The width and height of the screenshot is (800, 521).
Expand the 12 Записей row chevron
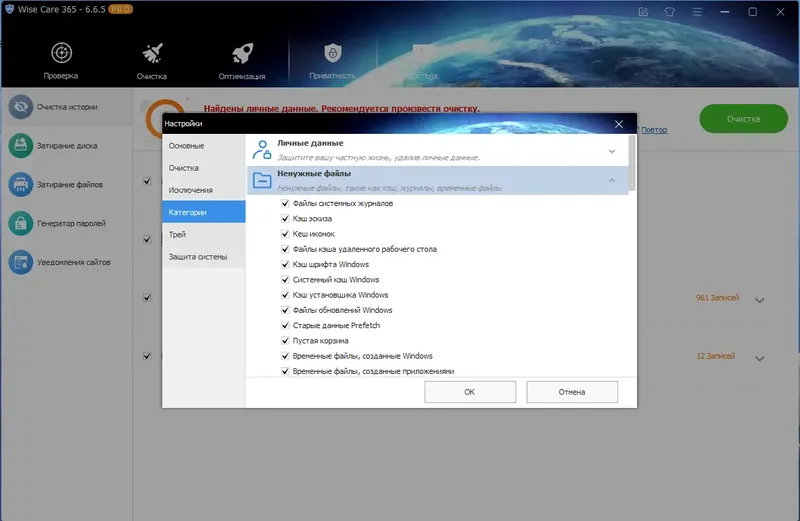click(760, 359)
